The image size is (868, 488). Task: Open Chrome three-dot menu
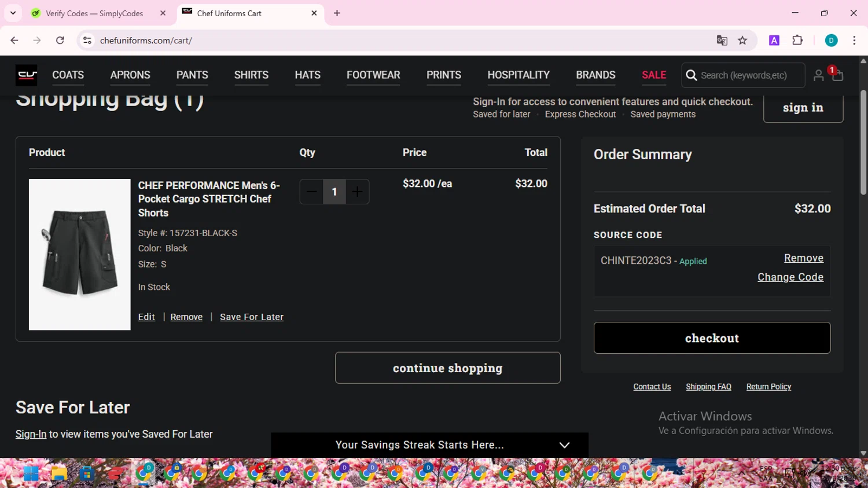[854, 41]
